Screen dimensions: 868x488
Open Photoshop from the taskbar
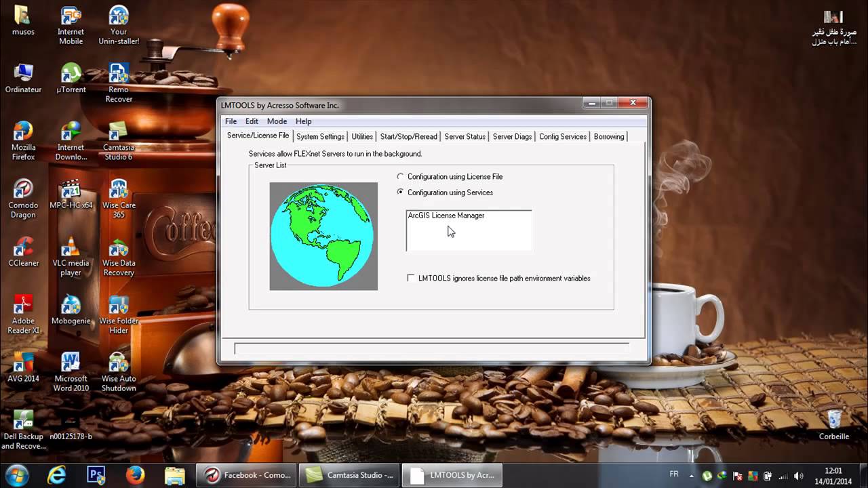(96, 474)
